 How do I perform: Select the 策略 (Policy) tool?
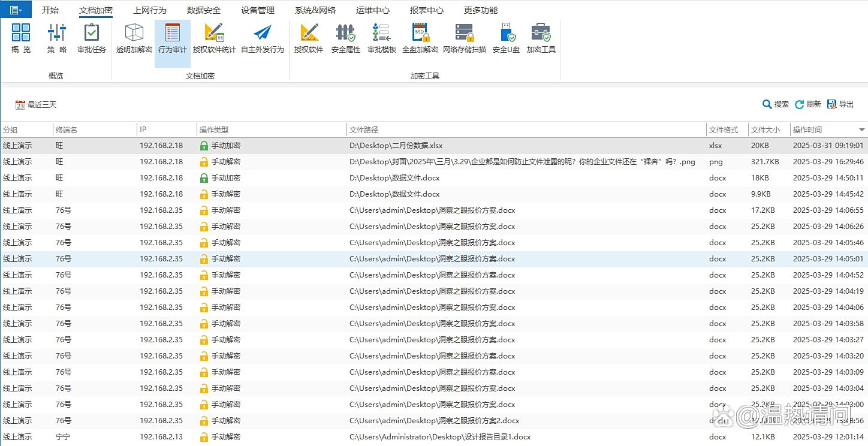pos(56,38)
